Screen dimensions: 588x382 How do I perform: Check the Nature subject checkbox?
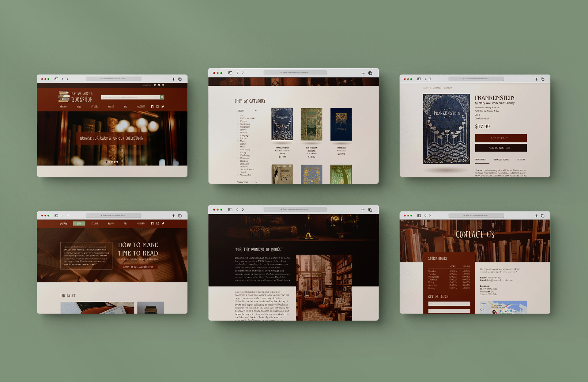click(x=238, y=144)
